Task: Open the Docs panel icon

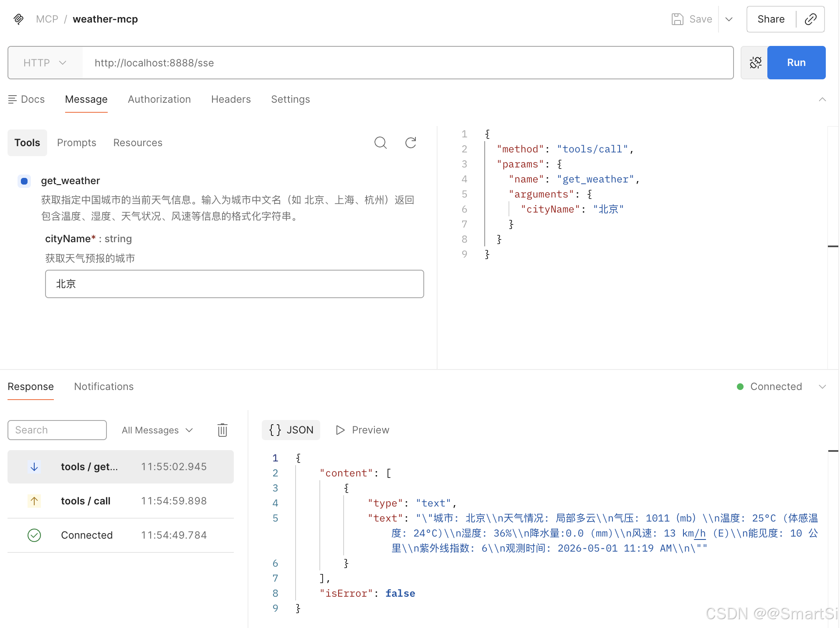Action: [x=13, y=99]
